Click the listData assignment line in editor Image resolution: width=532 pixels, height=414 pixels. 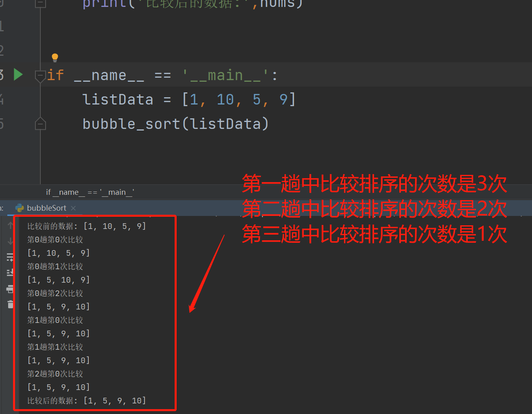click(x=189, y=100)
